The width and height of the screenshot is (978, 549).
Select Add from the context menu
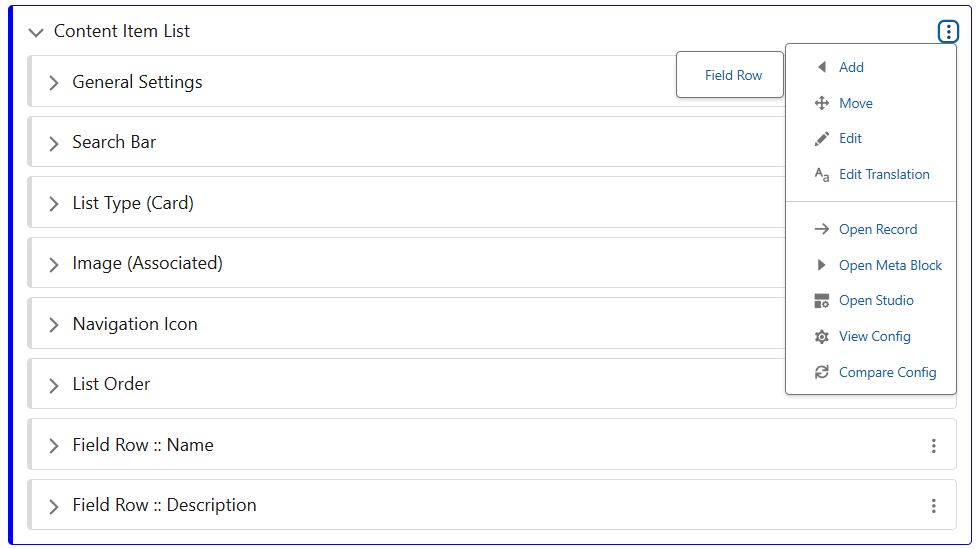click(851, 67)
